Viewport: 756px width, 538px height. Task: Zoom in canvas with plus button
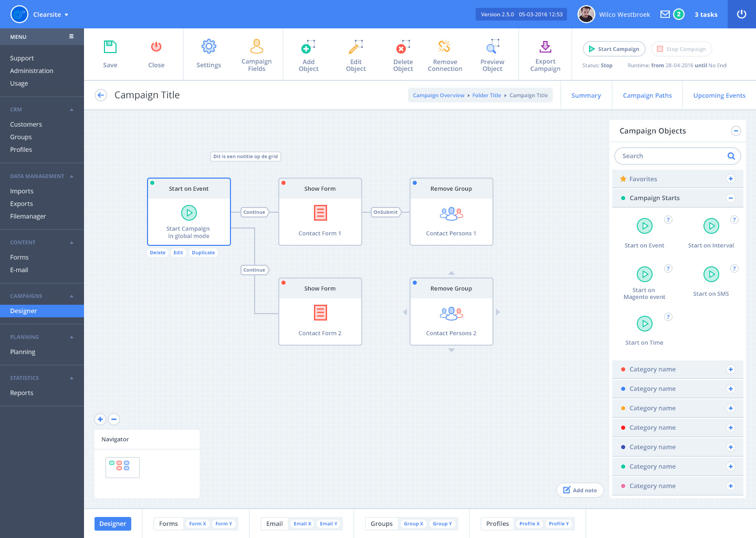tap(100, 419)
